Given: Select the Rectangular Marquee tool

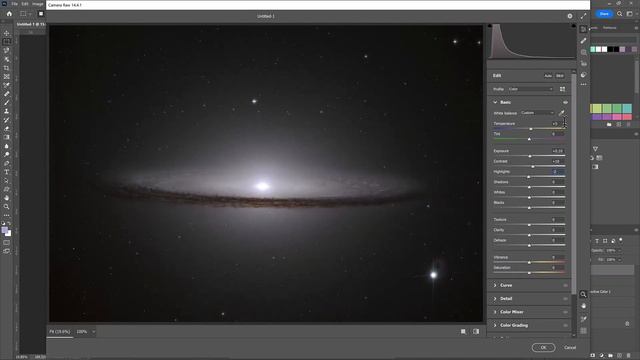Looking at the screenshot, I should (7, 42).
